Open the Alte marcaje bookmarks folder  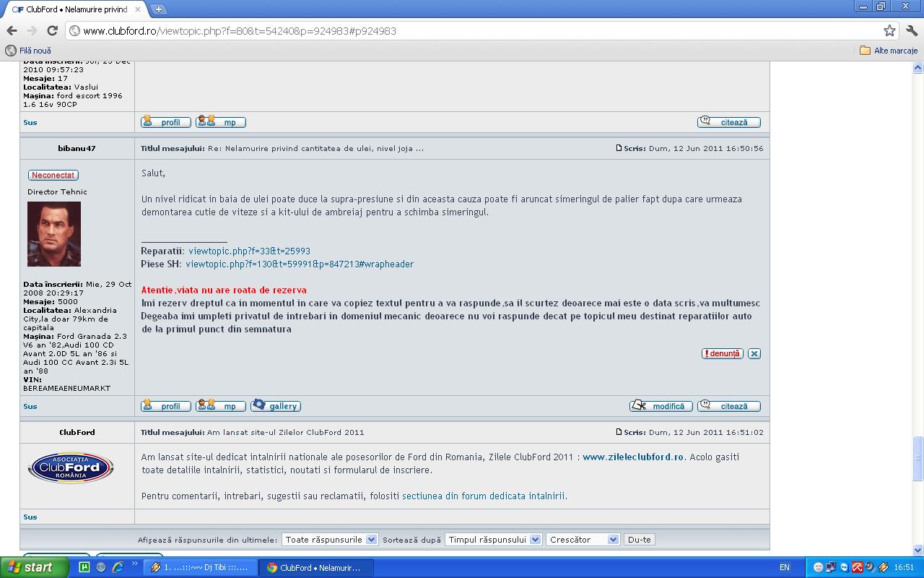point(888,51)
